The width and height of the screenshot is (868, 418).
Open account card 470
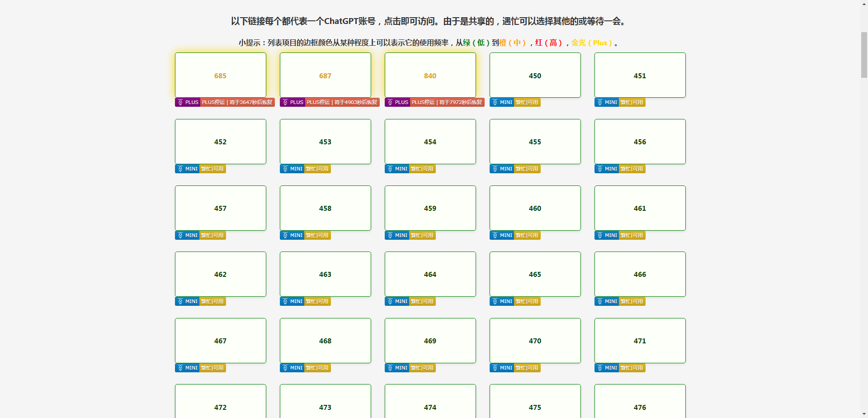(x=535, y=341)
